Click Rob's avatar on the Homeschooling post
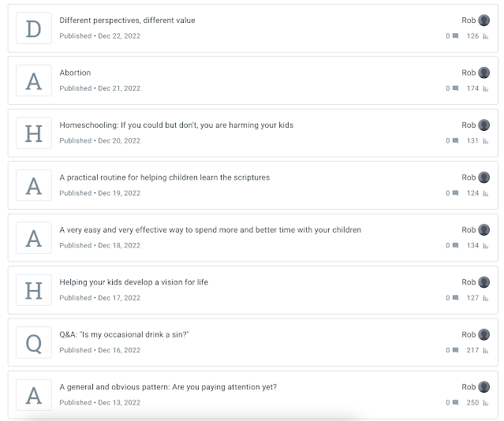This screenshot has width=504, height=421. [484, 125]
